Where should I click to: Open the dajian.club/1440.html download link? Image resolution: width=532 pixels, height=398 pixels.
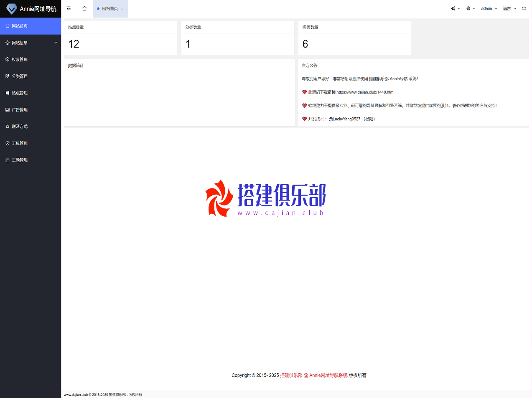click(365, 92)
